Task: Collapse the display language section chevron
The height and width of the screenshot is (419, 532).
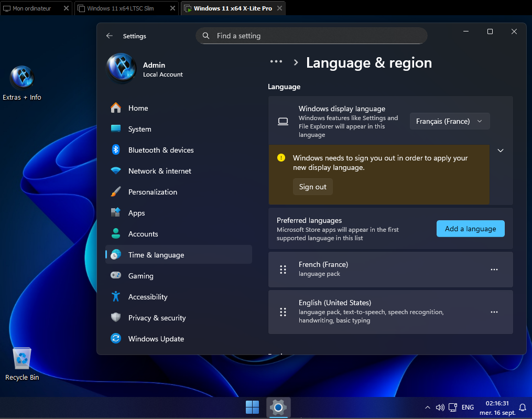Action: click(501, 151)
